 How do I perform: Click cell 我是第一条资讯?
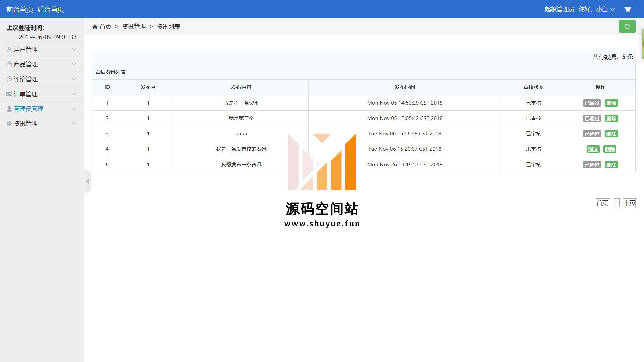(x=241, y=103)
